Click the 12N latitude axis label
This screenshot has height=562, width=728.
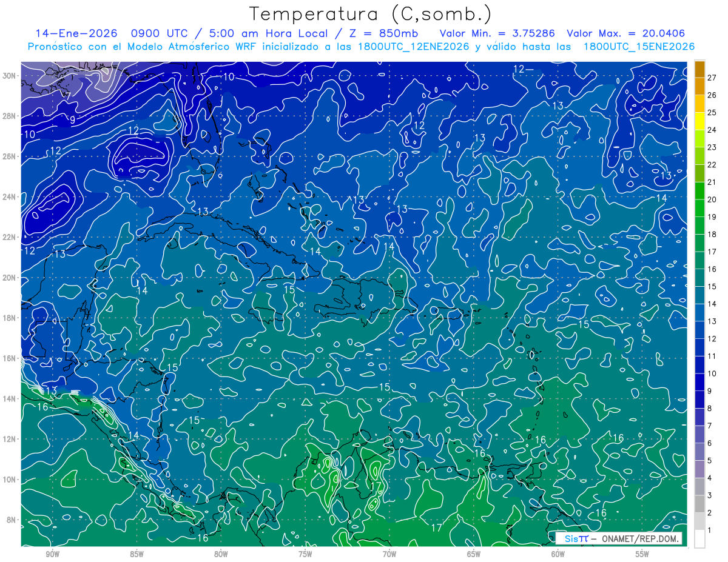[x=10, y=439]
